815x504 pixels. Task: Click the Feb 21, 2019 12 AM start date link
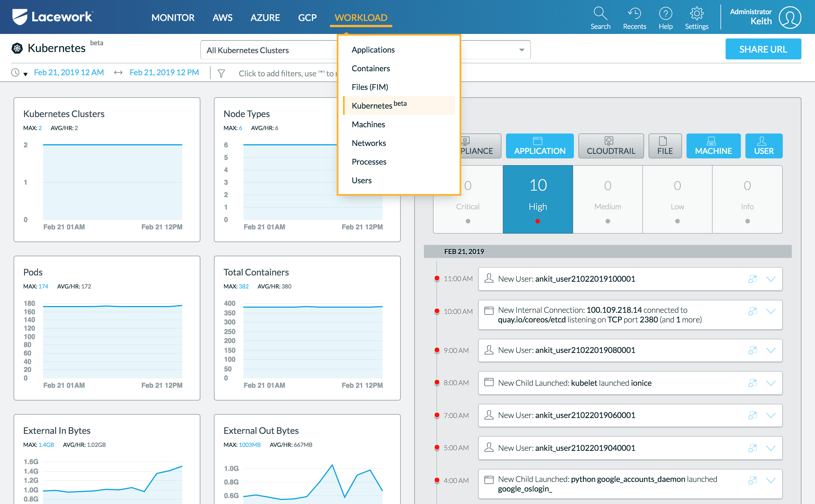click(69, 72)
